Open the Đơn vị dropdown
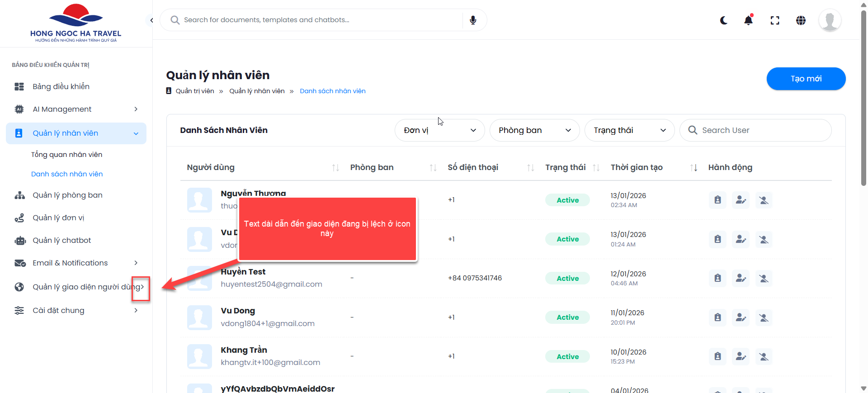The height and width of the screenshot is (393, 868). click(x=439, y=130)
